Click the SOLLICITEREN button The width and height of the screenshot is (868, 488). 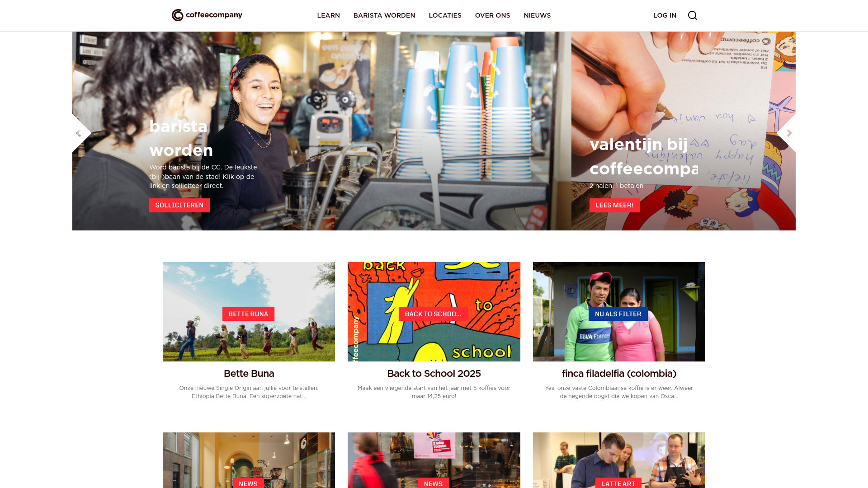179,205
